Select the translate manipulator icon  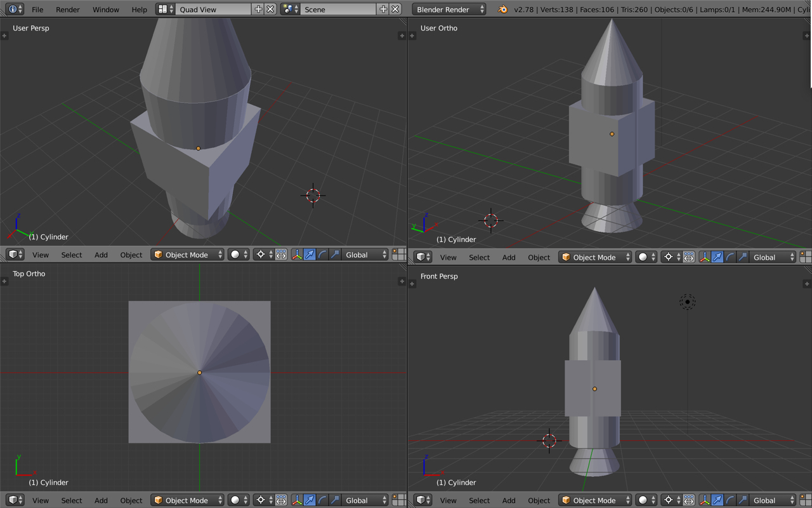(310, 254)
